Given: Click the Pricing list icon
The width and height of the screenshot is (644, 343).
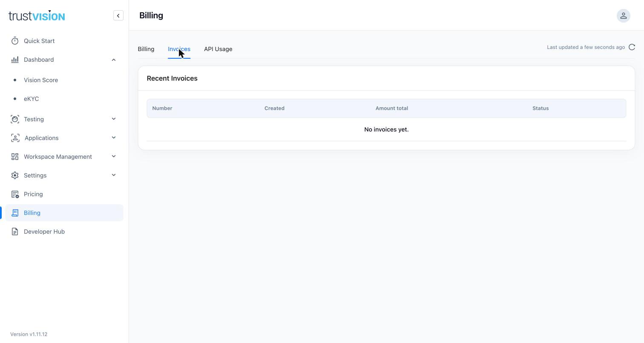Looking at the screenshot, I should pyautogui.click(x=15, y=194).
